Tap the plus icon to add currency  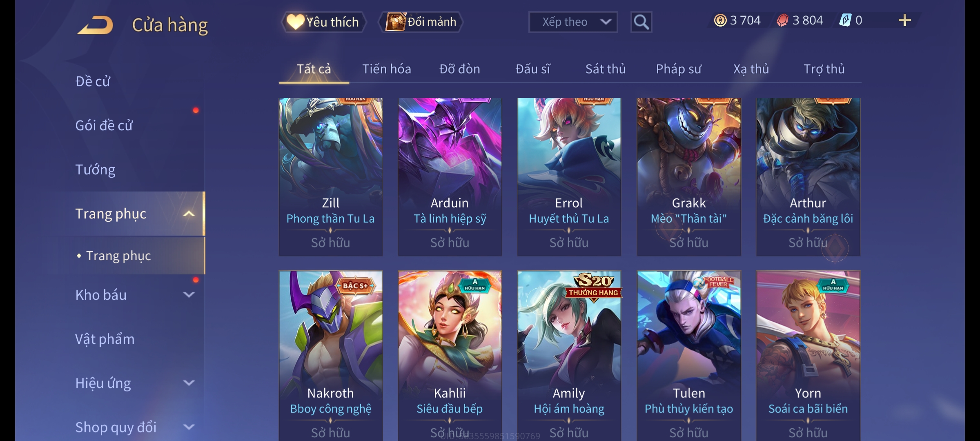click(904, 20)
